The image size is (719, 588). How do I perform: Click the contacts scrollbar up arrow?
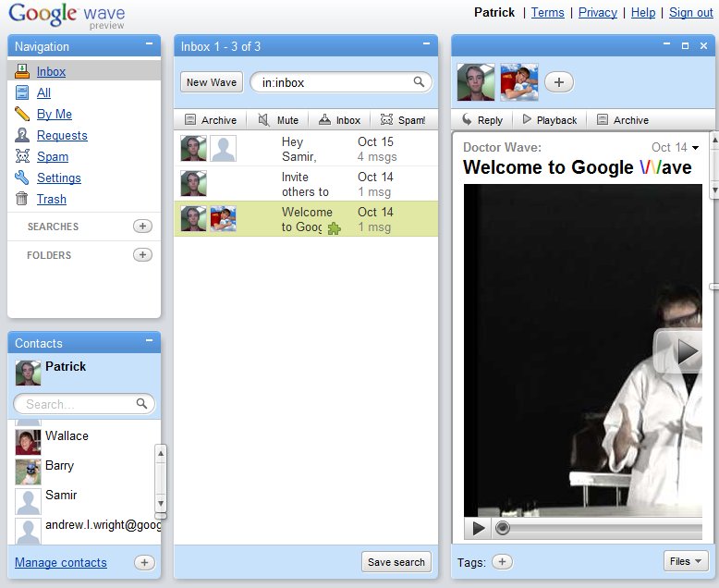[x=161, y=453]
